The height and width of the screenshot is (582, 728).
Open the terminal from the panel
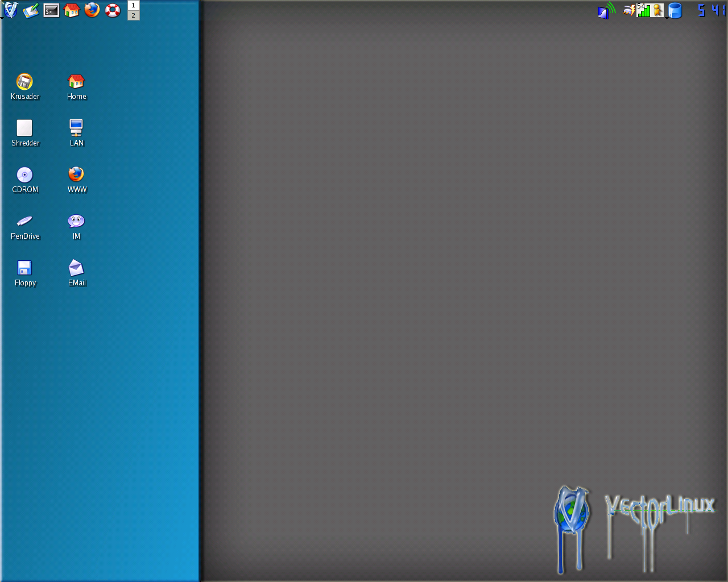(51, 10)
